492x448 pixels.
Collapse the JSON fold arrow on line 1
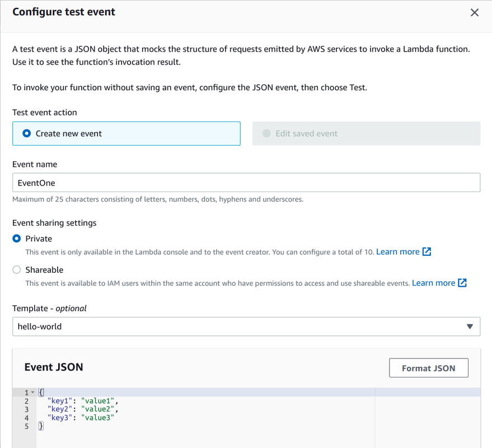pos(32,393)
